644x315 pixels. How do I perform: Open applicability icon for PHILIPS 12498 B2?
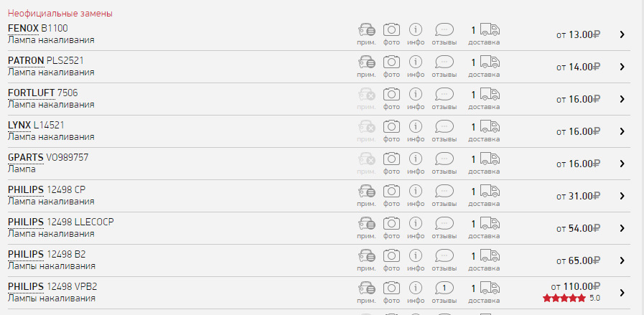pyautogui.click(x=366, y=256)
